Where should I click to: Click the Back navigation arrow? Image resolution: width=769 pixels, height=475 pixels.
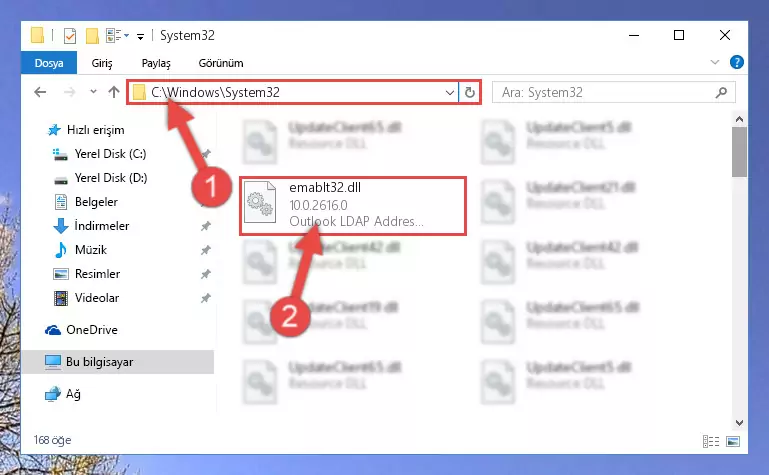pos(40,92)
